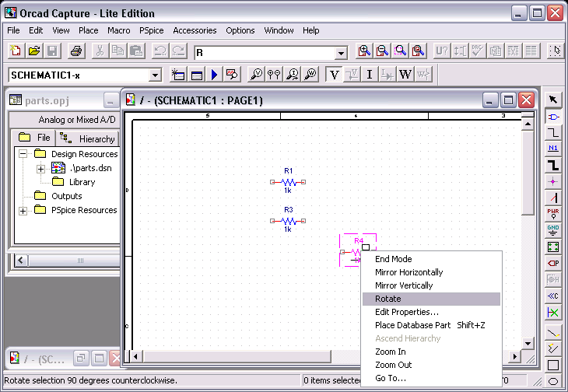
Task: Click the New Simulation Profile icon
Action: 178,75
